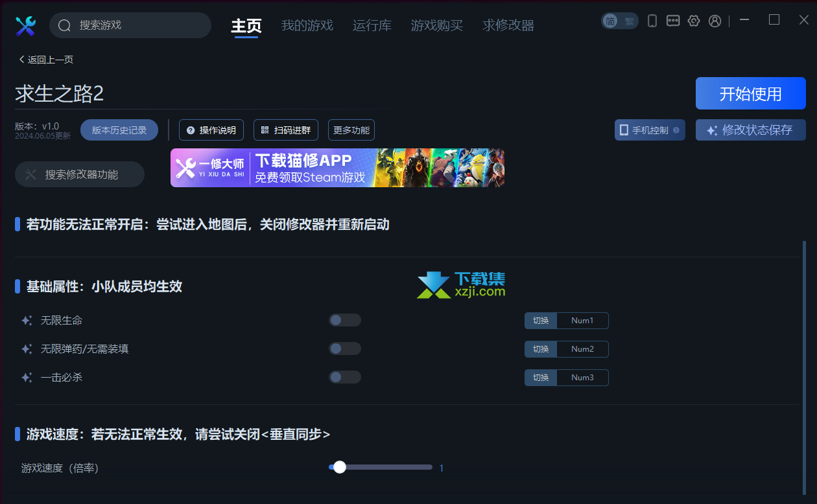Click 切换 button for Num1 hotkey
The image size is (817, 504).
point(541,321)
